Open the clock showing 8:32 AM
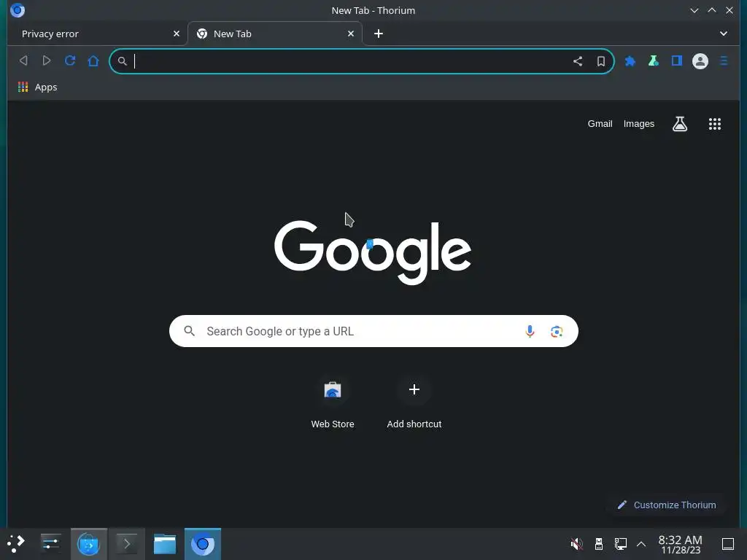 pyautogui.click(x=681, y=544)
